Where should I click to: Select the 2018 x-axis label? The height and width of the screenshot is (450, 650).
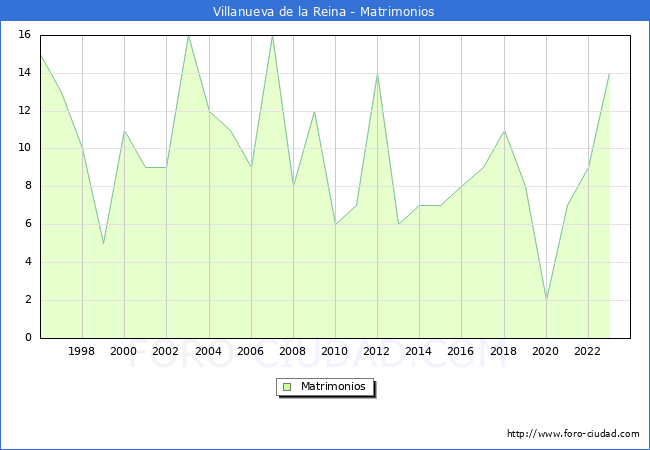point(504,351)
